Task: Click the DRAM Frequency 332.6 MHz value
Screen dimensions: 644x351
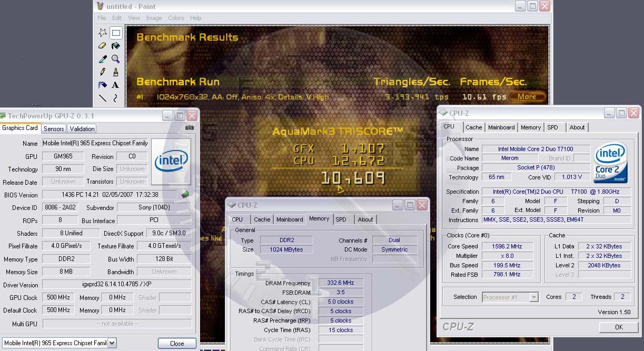Action: (x=341, y=283)
